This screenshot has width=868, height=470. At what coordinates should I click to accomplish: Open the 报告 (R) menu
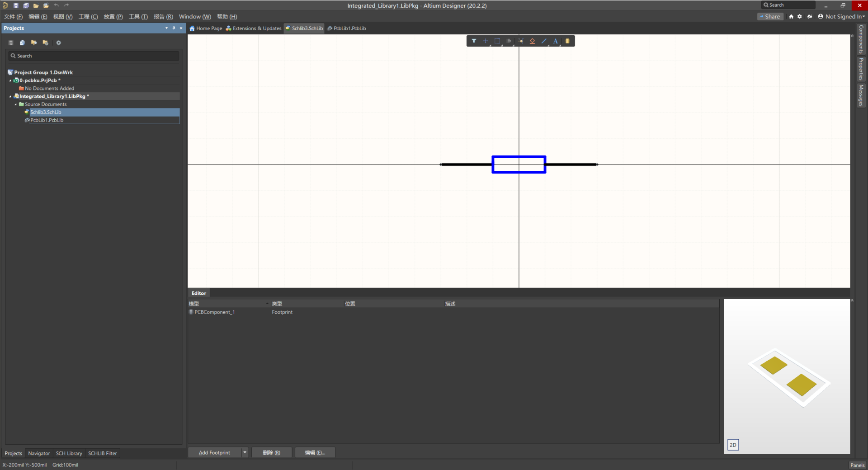pyautogui.click(x=163, y=17)
